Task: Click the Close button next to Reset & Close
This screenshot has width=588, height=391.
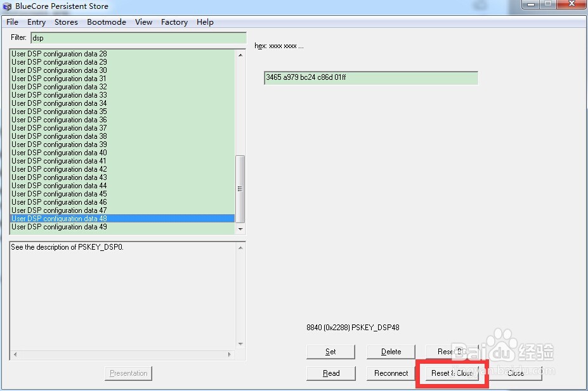Action: [x=516, y=373]
